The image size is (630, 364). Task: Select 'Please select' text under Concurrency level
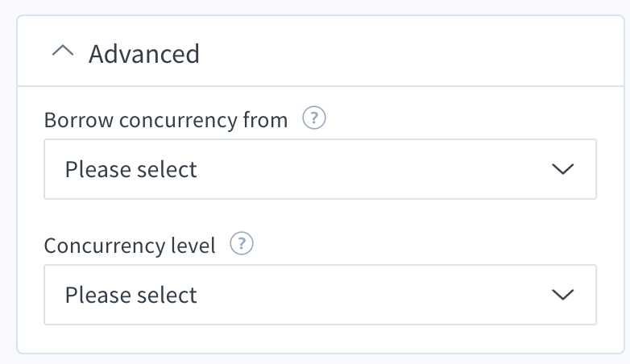(x=131, y=296)
